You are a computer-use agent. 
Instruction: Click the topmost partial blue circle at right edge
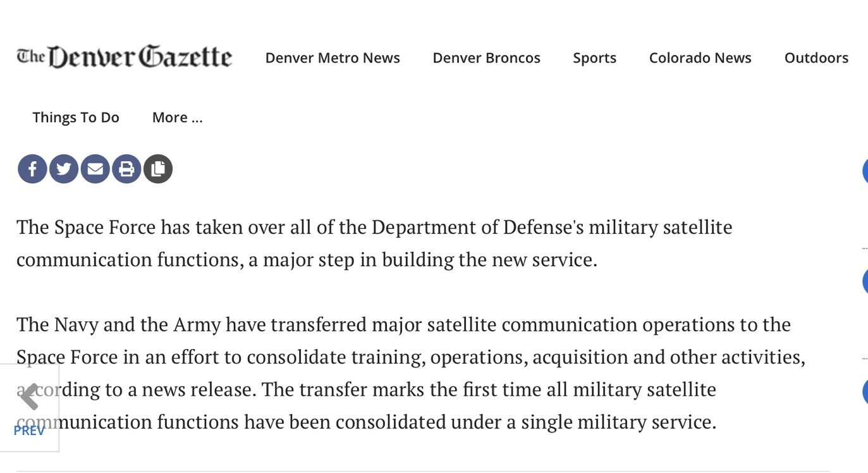click(x=865, y=171)
